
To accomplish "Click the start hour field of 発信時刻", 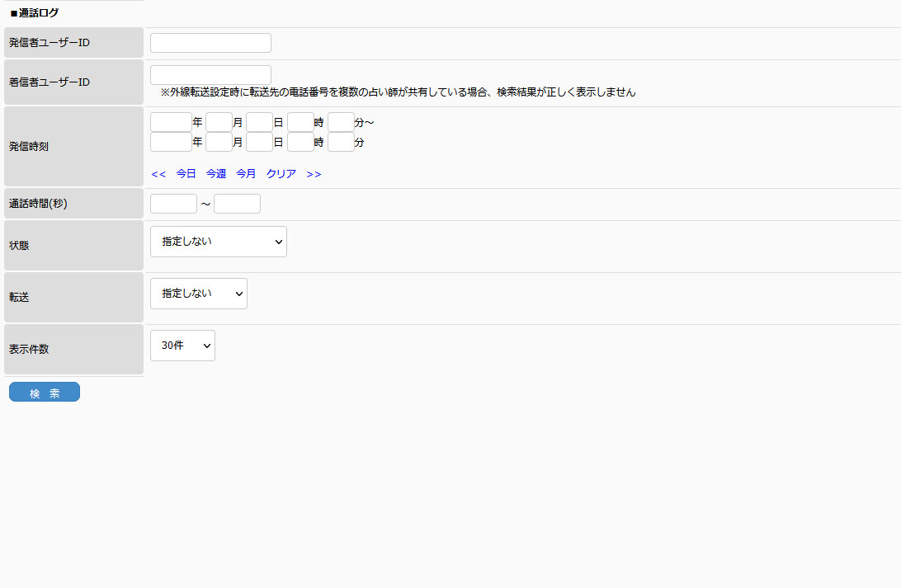I will [x=300, y=122].
